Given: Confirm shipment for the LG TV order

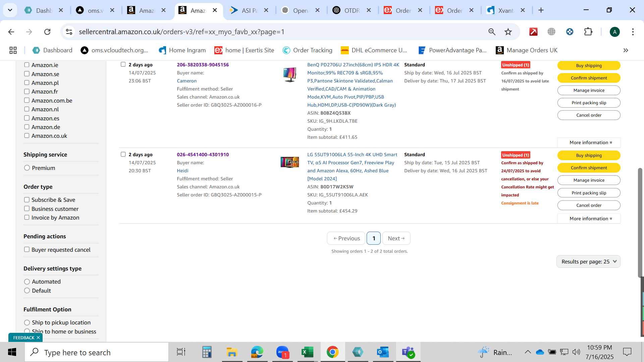Looking at the screenshot, I should pos(589,168).
